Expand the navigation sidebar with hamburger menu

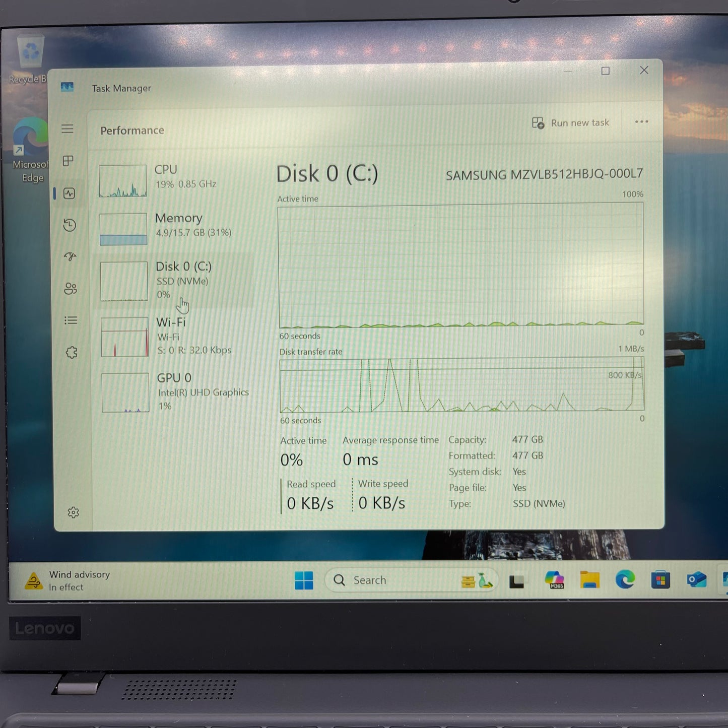click(x=67, y=129)
